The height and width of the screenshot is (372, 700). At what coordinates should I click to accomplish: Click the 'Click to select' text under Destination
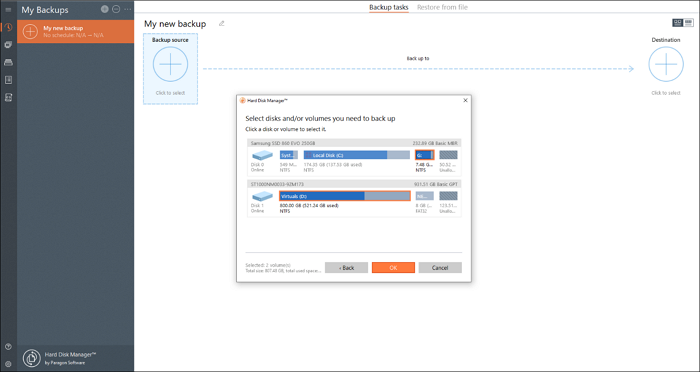tap(666, 93)
